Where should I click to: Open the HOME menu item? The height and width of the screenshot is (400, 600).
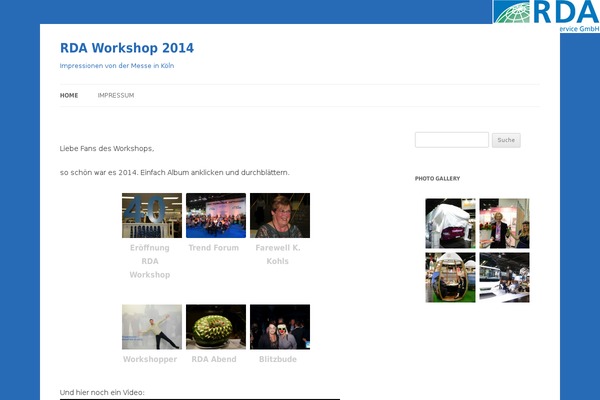point(69,95)
